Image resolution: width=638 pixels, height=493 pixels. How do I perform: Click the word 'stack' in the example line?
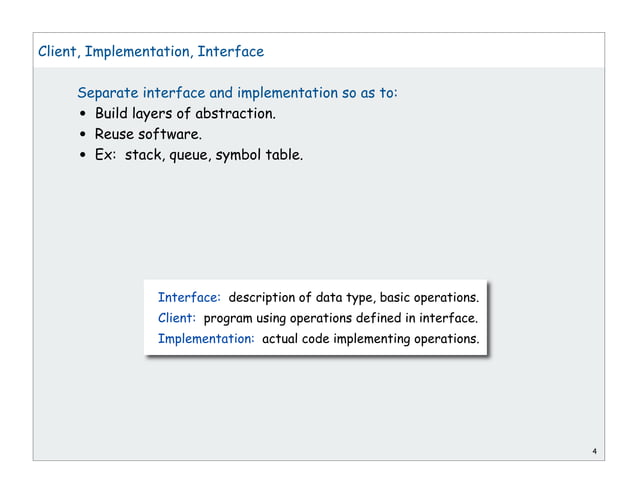tap(144, 155)
